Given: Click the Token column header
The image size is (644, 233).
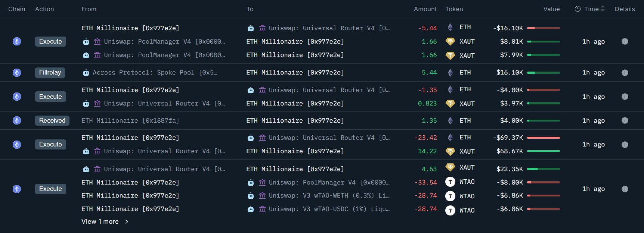Looking at the screenshot, I should [x=454, y=9].
